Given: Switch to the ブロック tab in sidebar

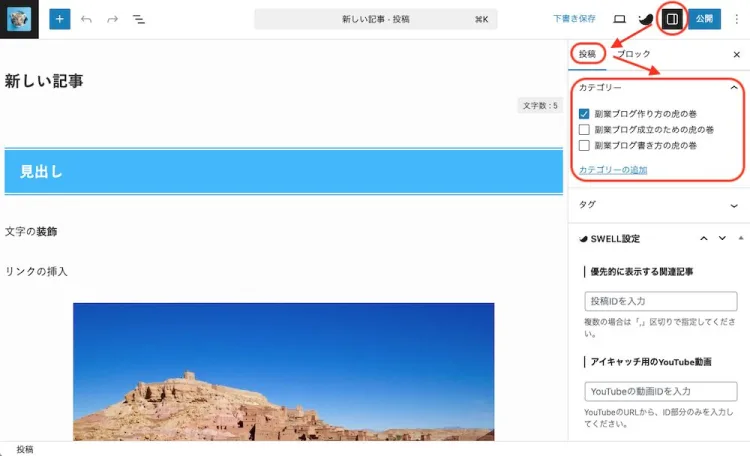Looking at the screenshot, I should click(633, 54).
